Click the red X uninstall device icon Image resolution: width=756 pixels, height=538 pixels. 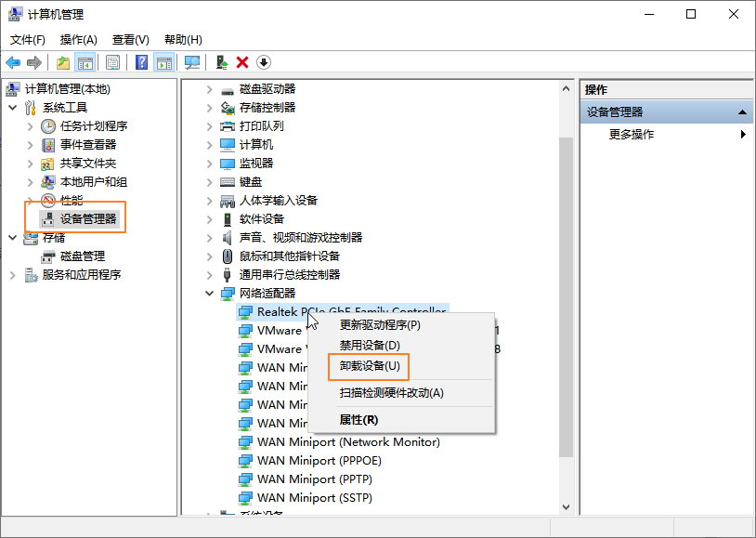point(242,62)
